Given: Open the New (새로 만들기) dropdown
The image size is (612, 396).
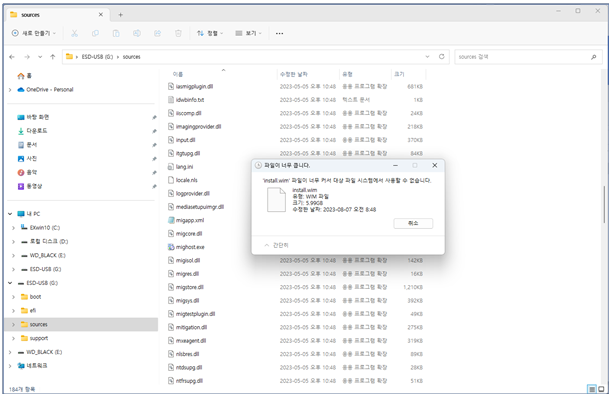Looking at the screenshot, I should tap(34, 34).
